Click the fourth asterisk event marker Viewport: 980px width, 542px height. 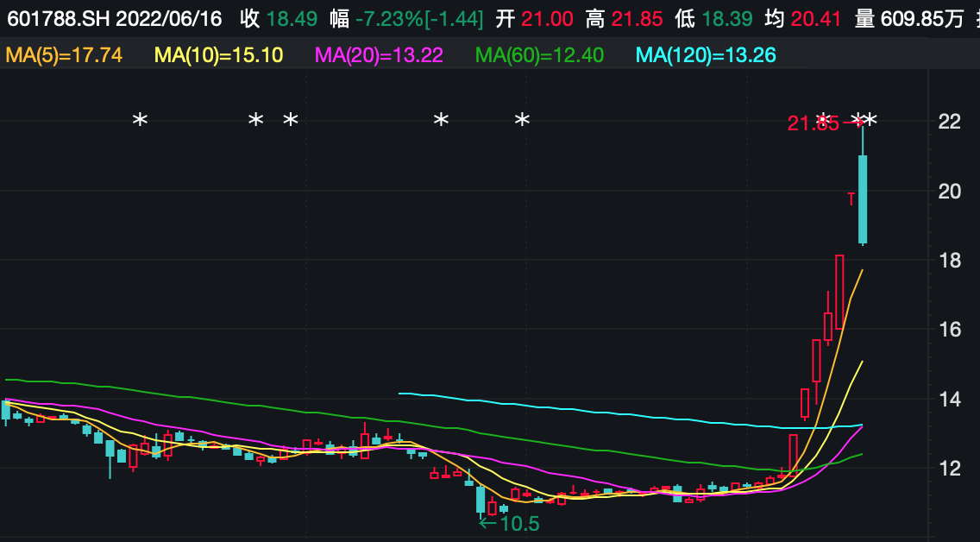point(441,119)
